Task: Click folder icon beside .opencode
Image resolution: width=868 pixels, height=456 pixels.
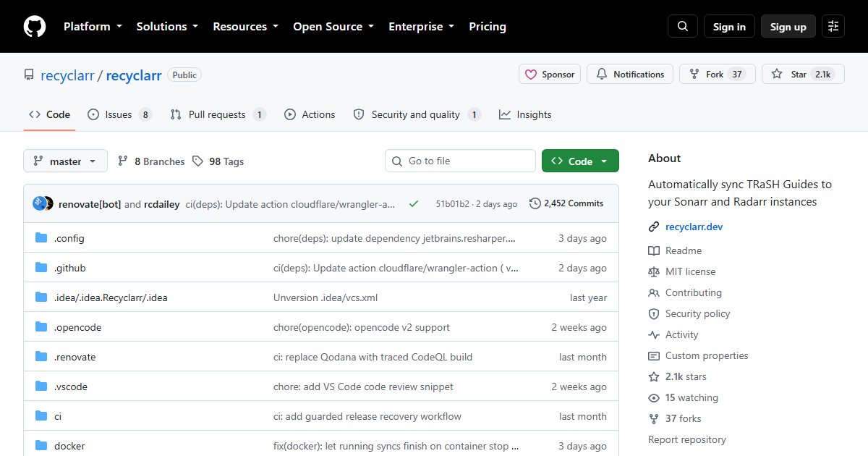Action: coord(41,327)
